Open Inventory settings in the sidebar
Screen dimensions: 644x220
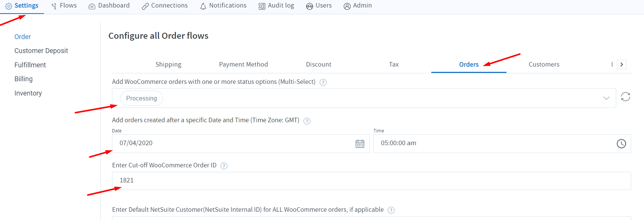coord(28,93)
